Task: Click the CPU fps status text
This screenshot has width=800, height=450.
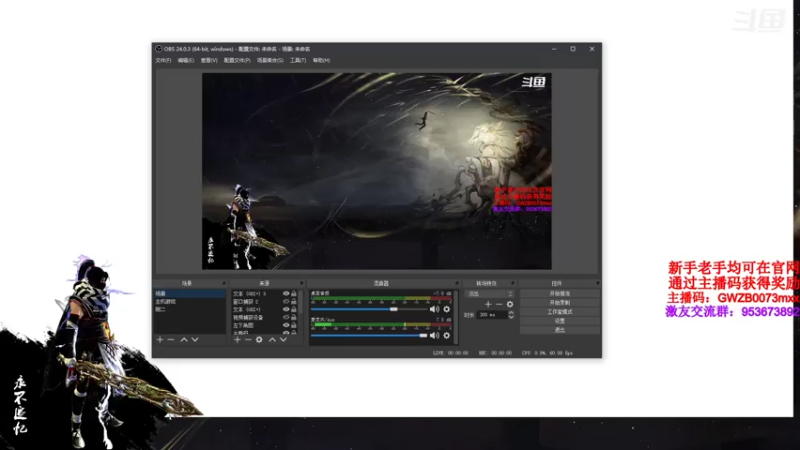Action: tap(547, 353)
